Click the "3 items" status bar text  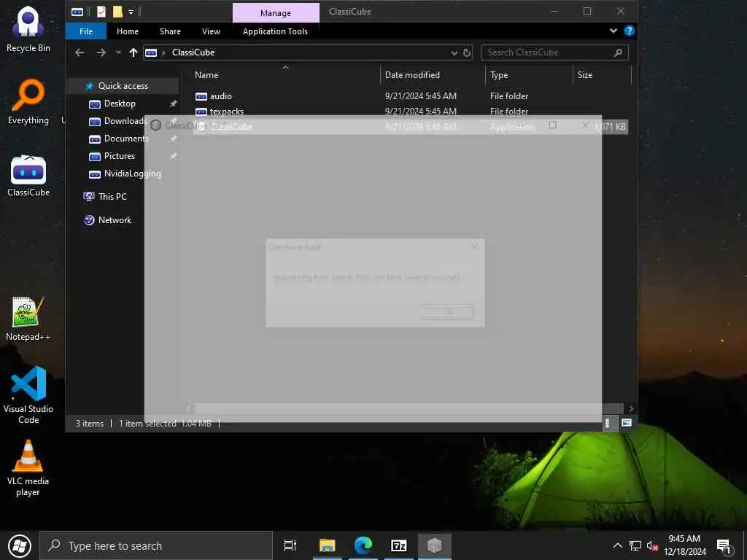pos(90,424)
